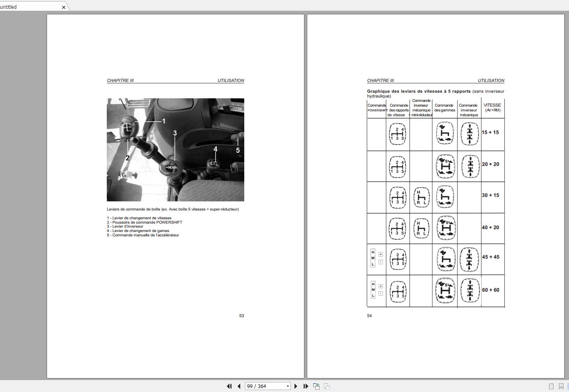Click the heading 'Graphique des leviers de vitesses'
The width and height of the screenshot is (569, 392).
pos(418,91)
